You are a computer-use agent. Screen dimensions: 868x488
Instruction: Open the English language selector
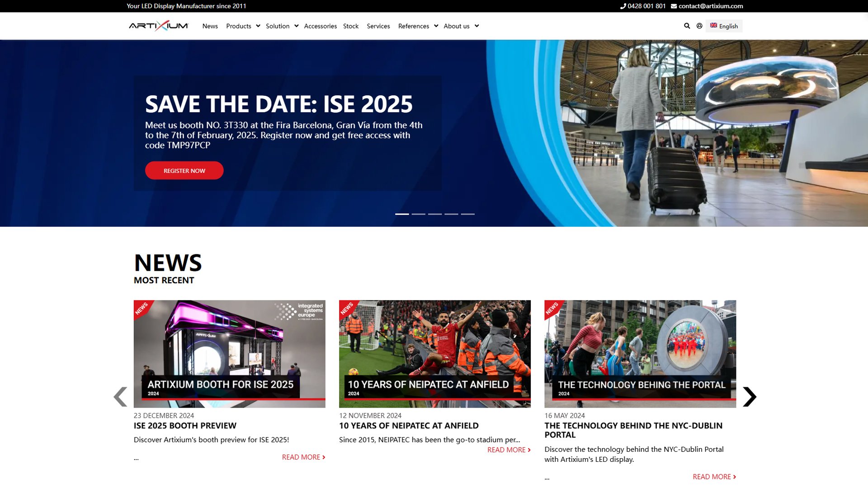724,26
